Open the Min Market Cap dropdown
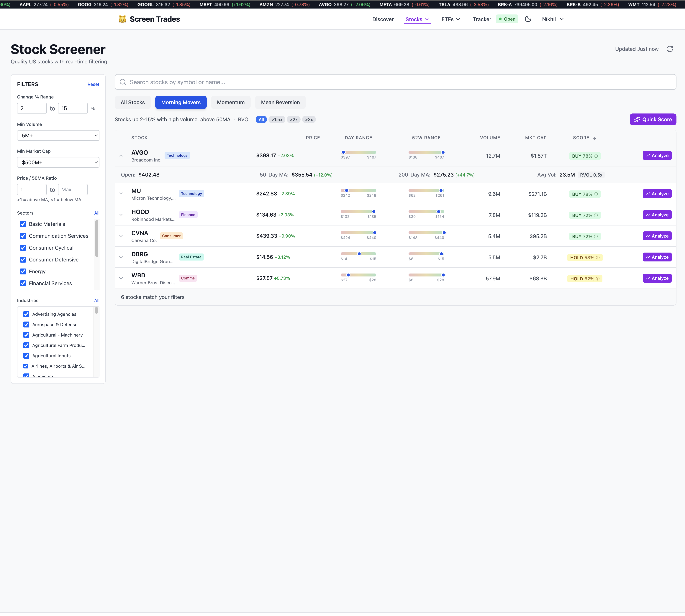Viewport: 685px width, 616px height. (58, 162)
